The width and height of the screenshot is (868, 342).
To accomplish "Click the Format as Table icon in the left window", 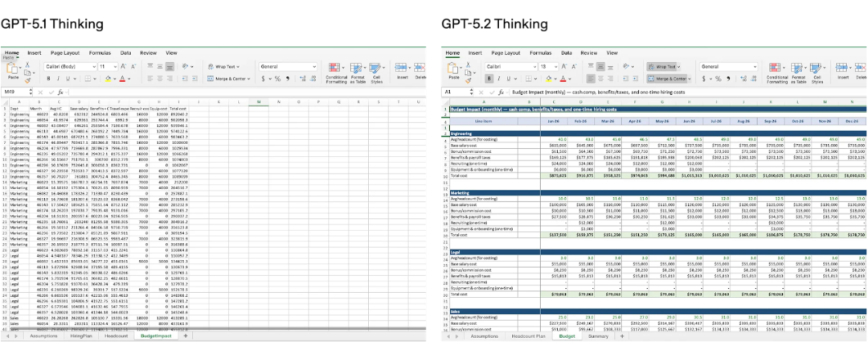I will tap(355, 68).
